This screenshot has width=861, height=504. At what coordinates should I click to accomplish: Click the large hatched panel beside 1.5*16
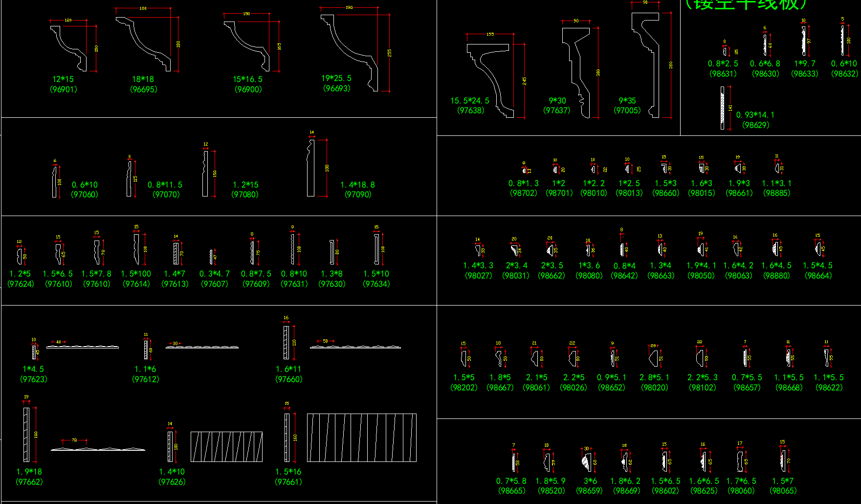tap(362, 438)
